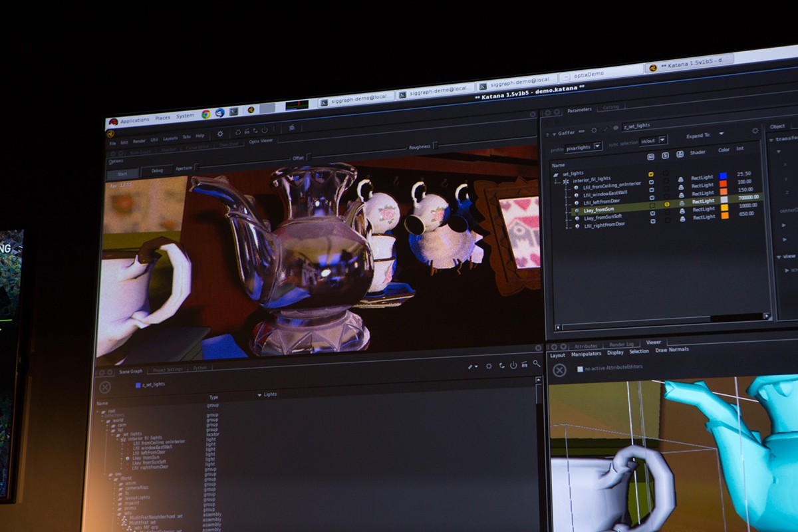This screenshot has height=532, width=798.
Task: Open the terminal launcher icon in the top panel
Action: pyautogui.click(x=234, y=112)
